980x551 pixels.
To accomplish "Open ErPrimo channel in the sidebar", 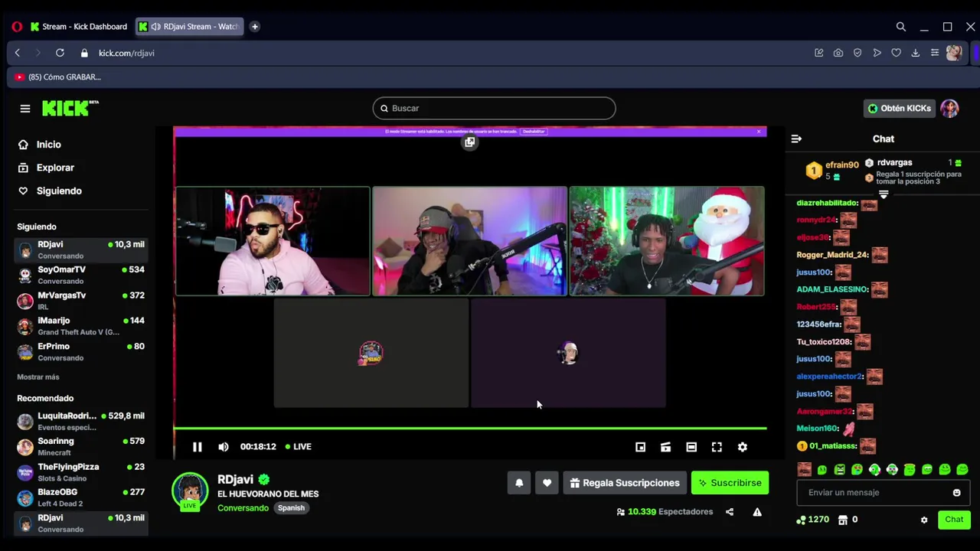I will (x=80, y=351).
